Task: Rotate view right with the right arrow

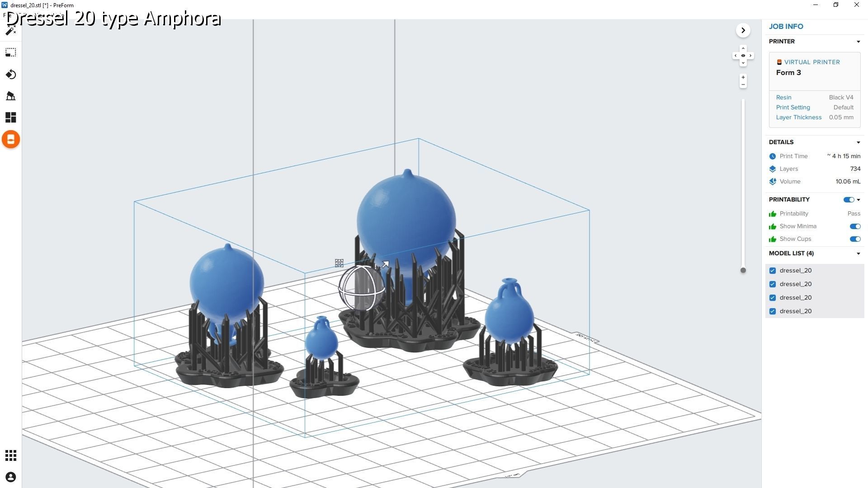Action: pyautogui.click(x=750, y=56)
